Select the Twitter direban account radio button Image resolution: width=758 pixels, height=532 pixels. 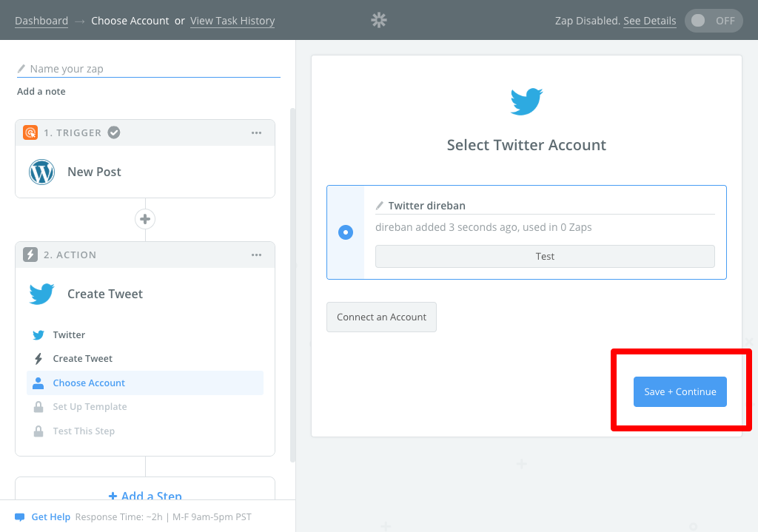tap(346, 232)
